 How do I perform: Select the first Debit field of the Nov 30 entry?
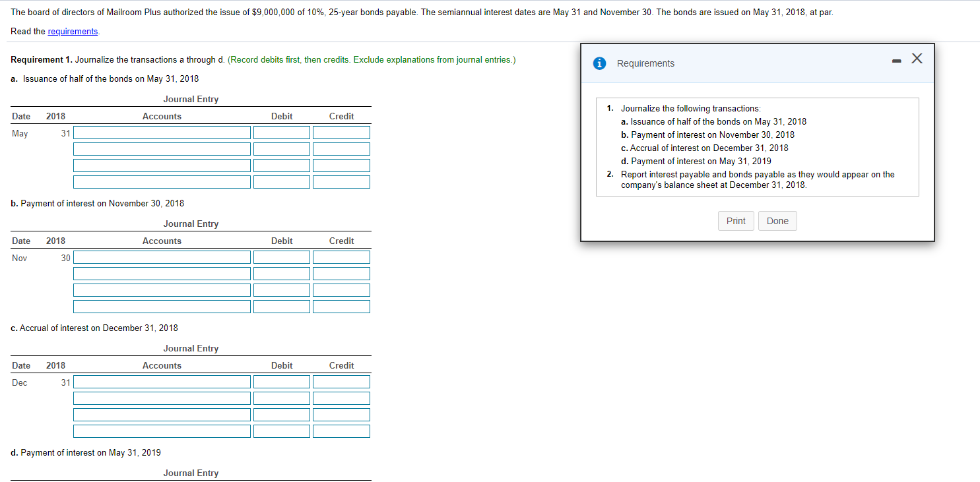coord(282,257)
